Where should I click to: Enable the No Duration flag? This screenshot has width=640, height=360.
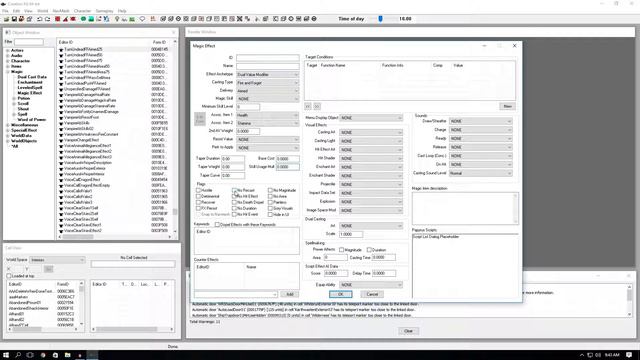click(x=235, y=208)
